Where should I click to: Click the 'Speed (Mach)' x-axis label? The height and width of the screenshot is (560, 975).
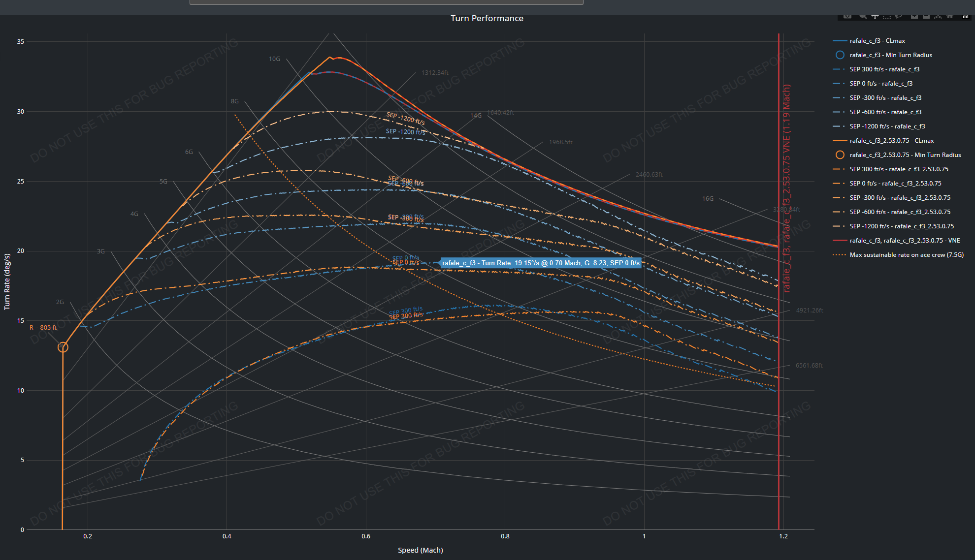[x=420, y=550]
